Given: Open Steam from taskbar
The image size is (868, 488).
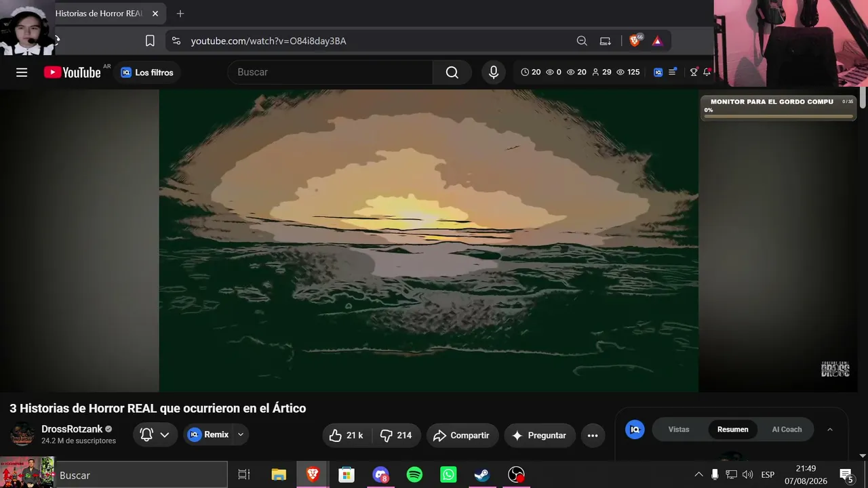Looking at the screenshot, I should tap(482, 475).
